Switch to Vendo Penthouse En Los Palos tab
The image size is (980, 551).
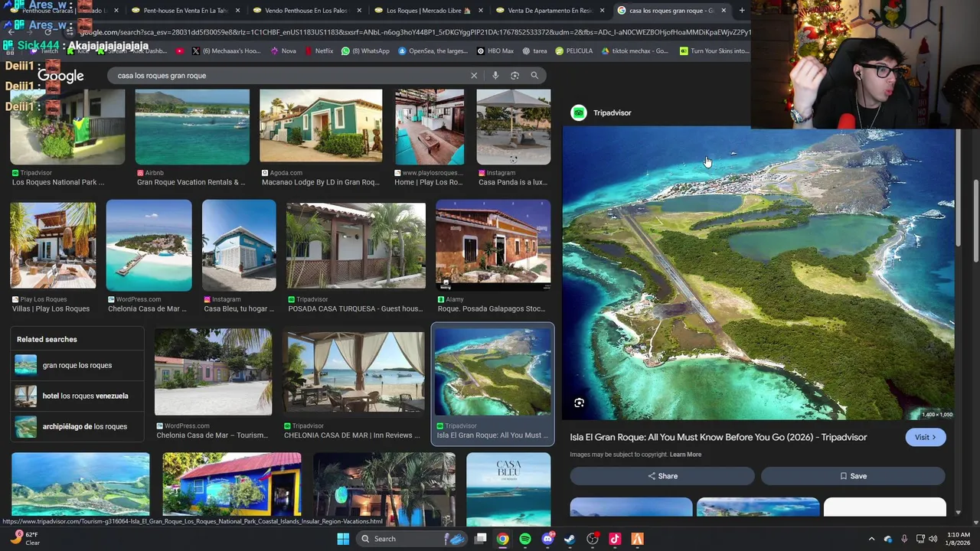306,11
